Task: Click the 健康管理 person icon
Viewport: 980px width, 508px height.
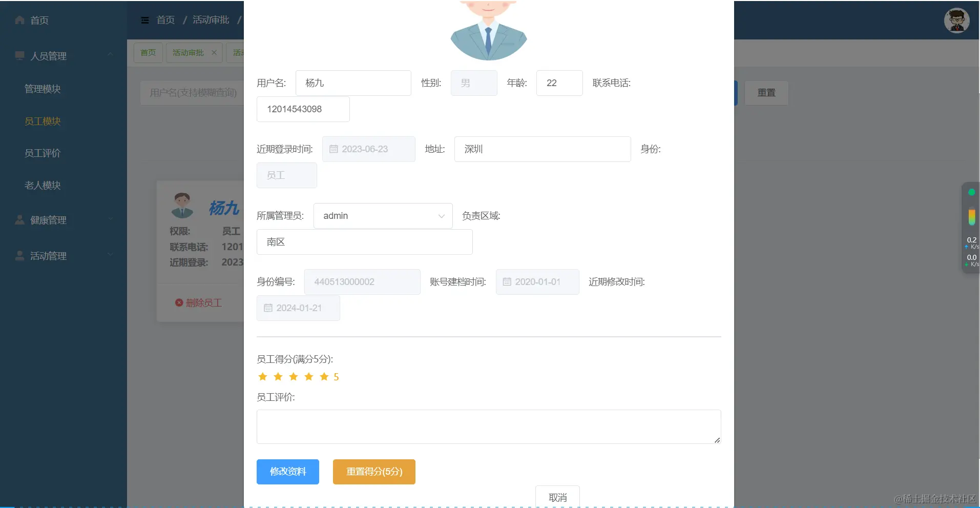Action: pos(20,220)
